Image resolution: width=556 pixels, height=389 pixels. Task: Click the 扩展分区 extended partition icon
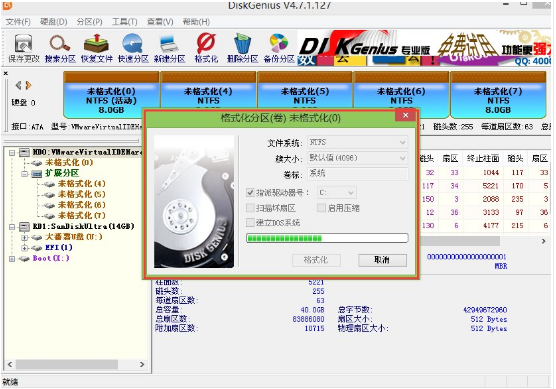click(x=37, y=174)
